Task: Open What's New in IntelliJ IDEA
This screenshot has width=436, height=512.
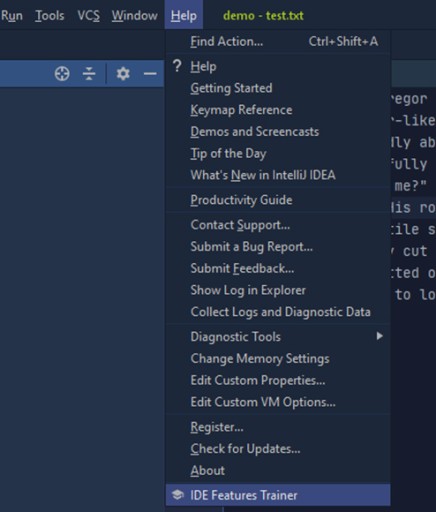Action: (278, 175)
